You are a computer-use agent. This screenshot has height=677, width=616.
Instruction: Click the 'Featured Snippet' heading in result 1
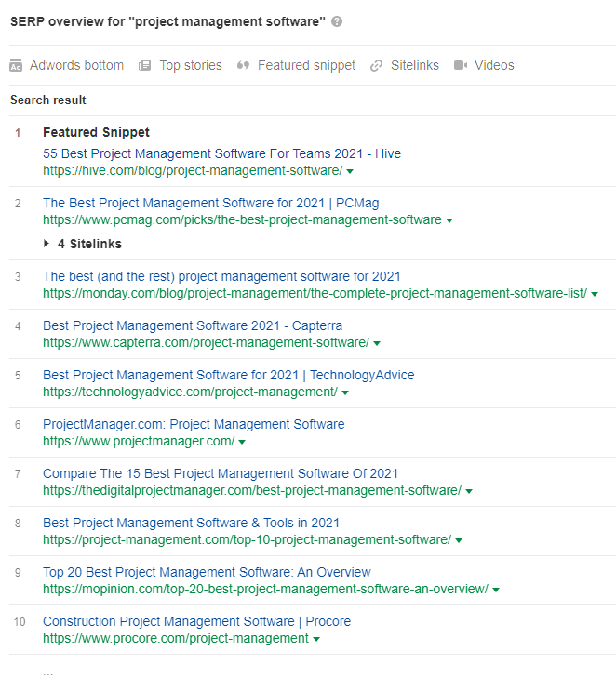tap(96, 132)
